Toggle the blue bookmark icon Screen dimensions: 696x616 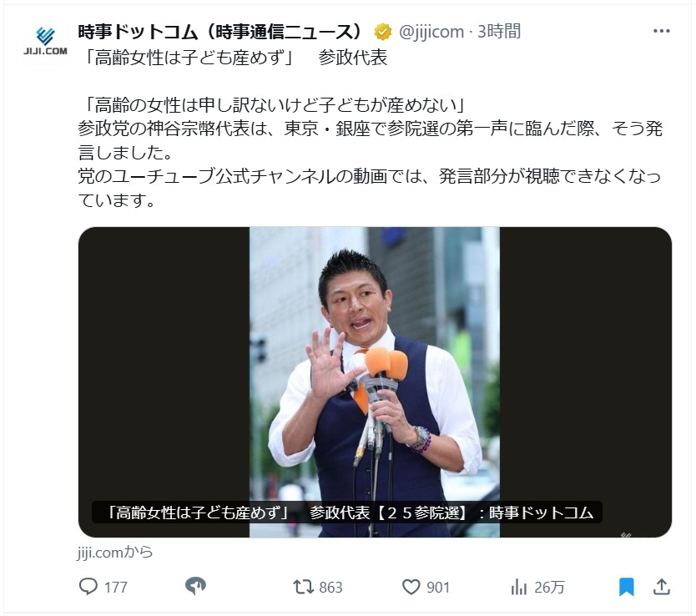(626, 587)
